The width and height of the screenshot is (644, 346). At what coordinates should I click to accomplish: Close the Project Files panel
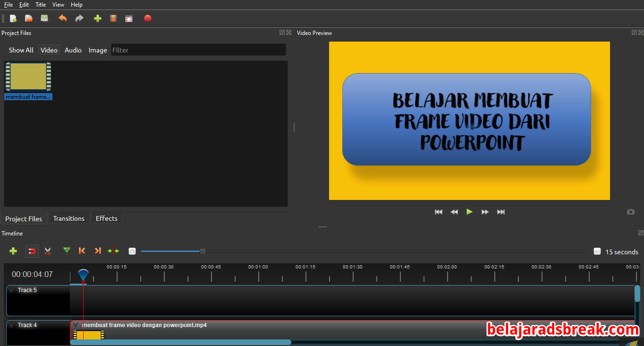coord(288,33)
